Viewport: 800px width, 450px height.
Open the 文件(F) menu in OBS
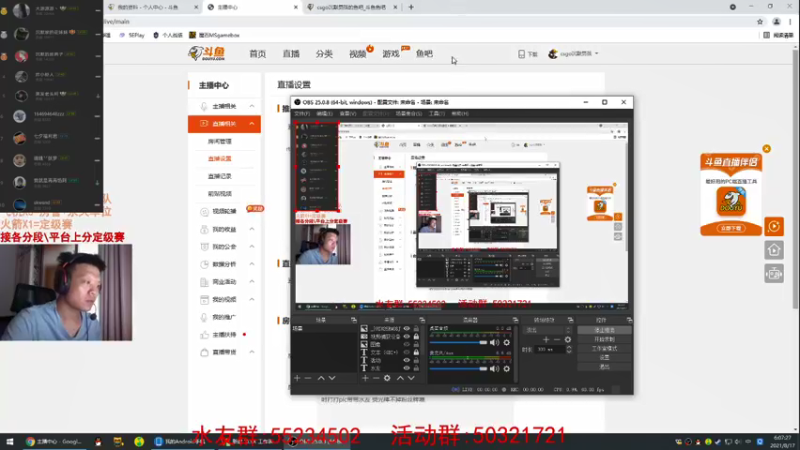pos(302,113)
